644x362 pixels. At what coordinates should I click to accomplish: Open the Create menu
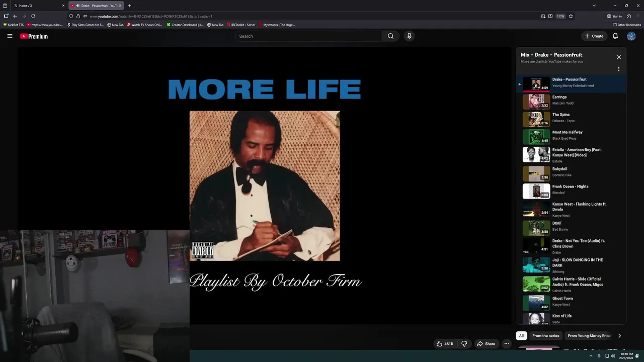[x=594, y=36]
